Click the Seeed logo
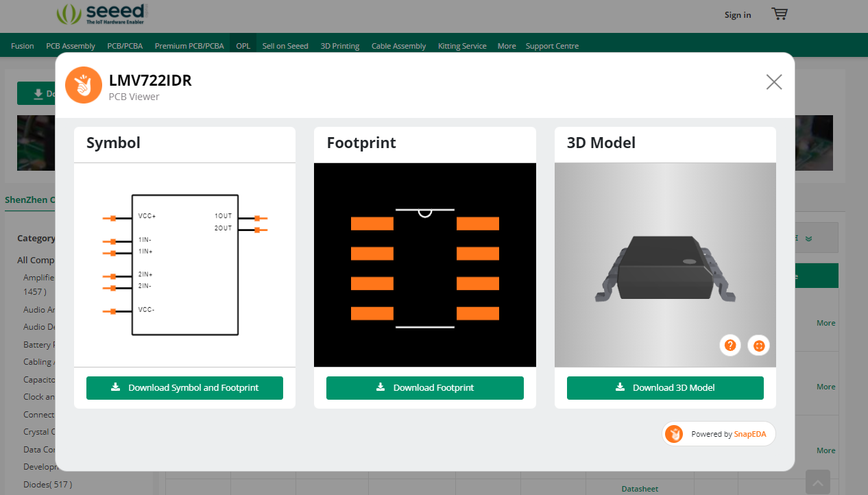This screenshot has width=868, height=495. (101, 14)
